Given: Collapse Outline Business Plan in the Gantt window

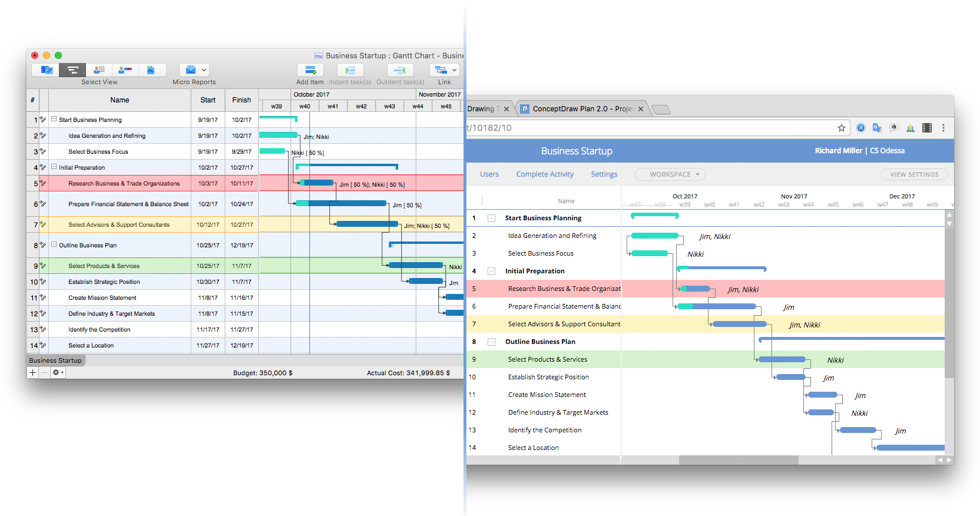Looking at the screenshot, I should [x=54, y=244].
